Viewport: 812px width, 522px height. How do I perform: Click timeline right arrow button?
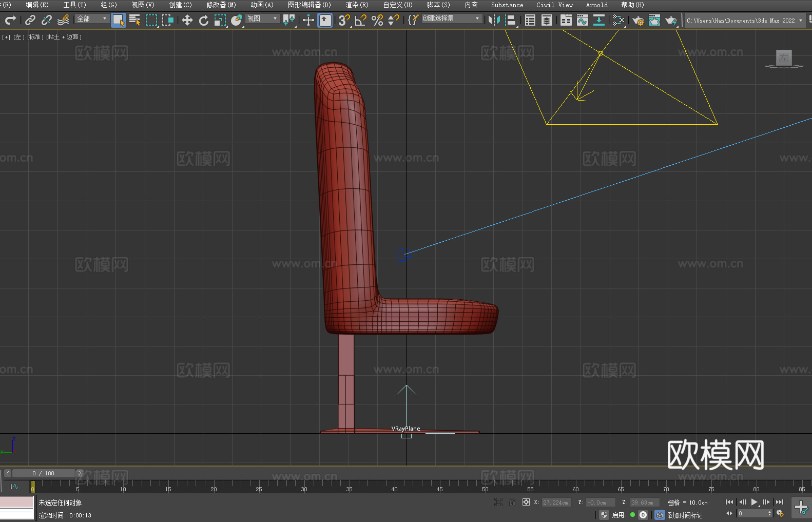(x=80, y=473)
